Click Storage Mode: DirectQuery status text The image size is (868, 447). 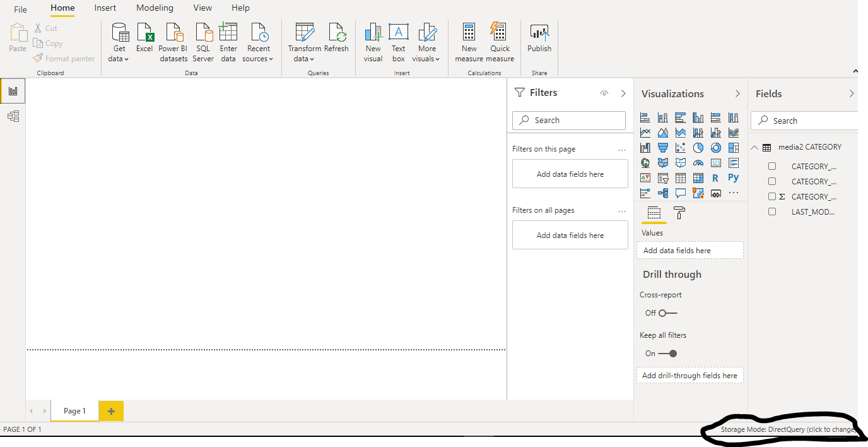click(x=788, y=429)
